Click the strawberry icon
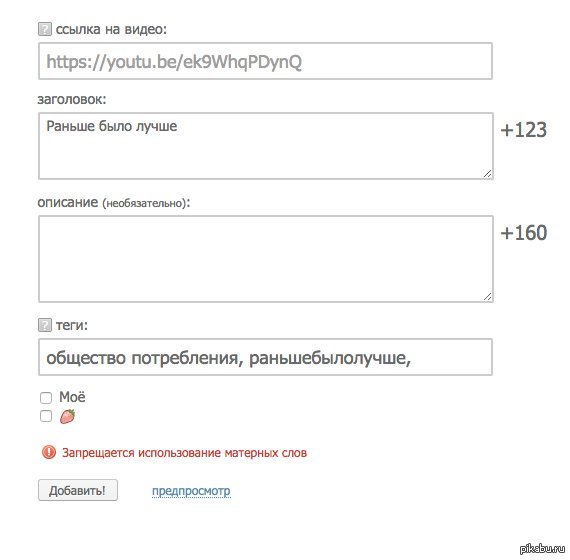This screenshot has width=570, height=560. pos(67,416)
